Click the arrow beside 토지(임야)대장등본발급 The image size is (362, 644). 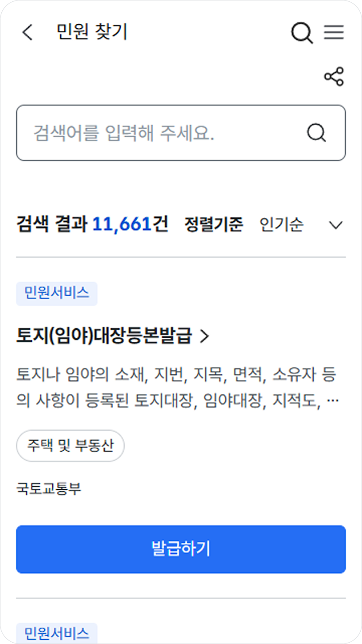click(x=204, y=336)
